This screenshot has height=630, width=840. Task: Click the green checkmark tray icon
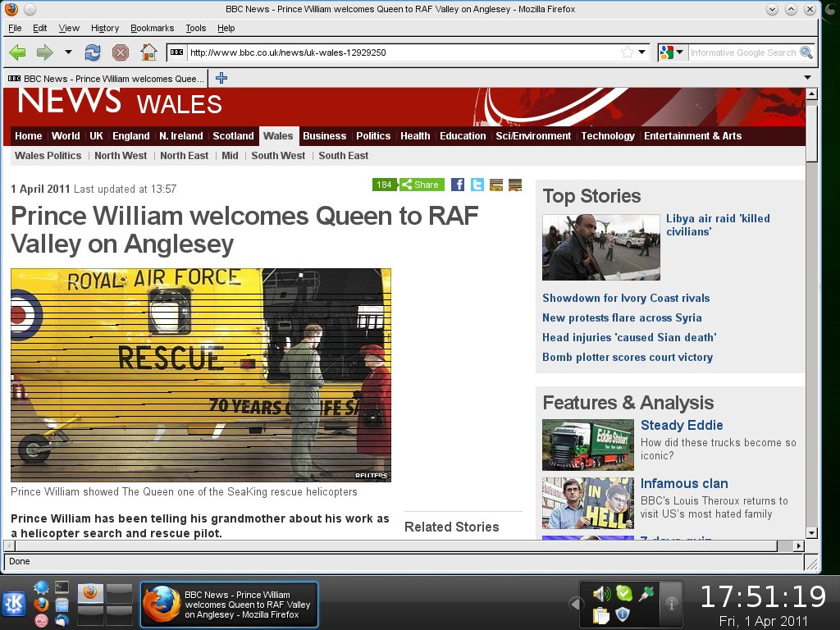[x=623, y=593]
